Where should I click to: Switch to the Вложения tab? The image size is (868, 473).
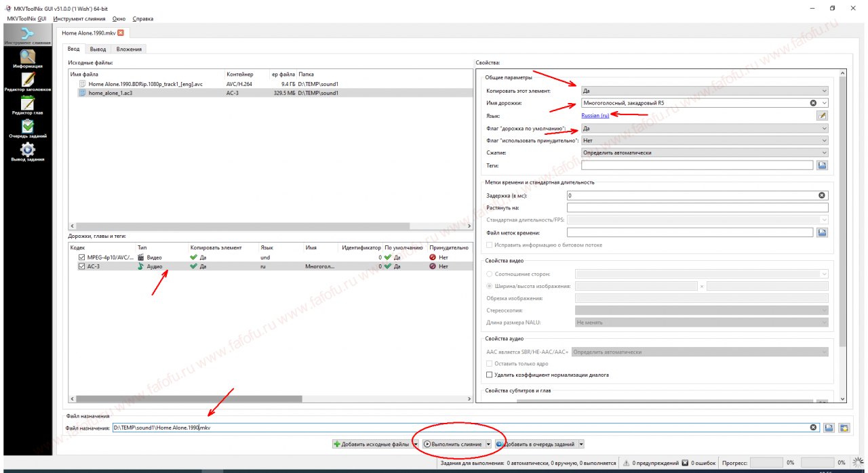pyautogui.click(x=129, y=49)
